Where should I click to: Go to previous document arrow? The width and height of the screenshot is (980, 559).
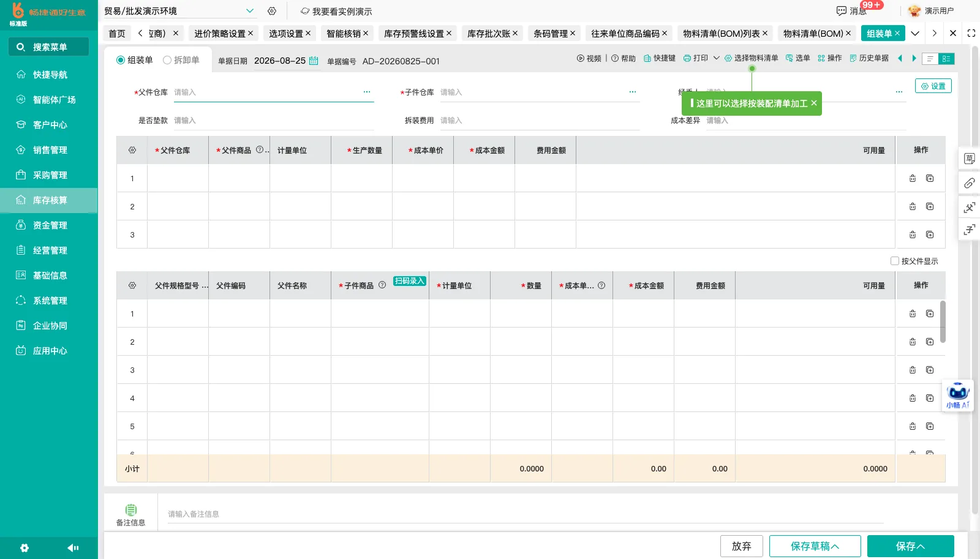[900, 58]
